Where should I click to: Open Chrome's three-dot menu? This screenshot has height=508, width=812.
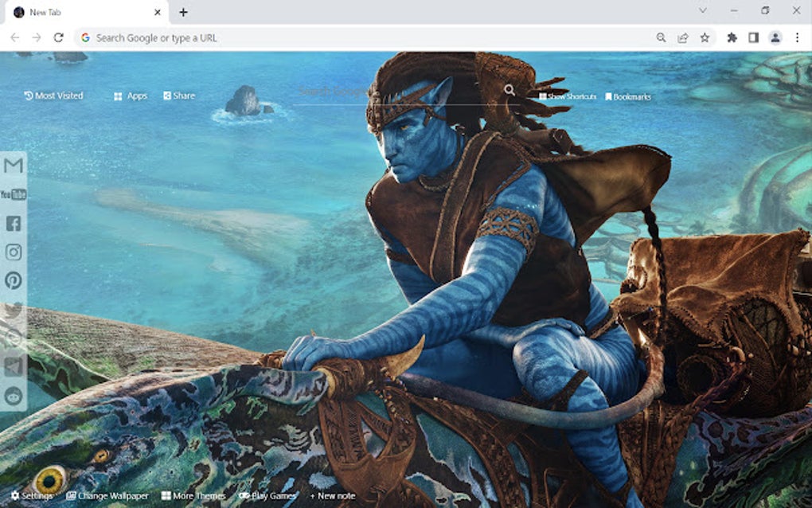coord(796,37)
